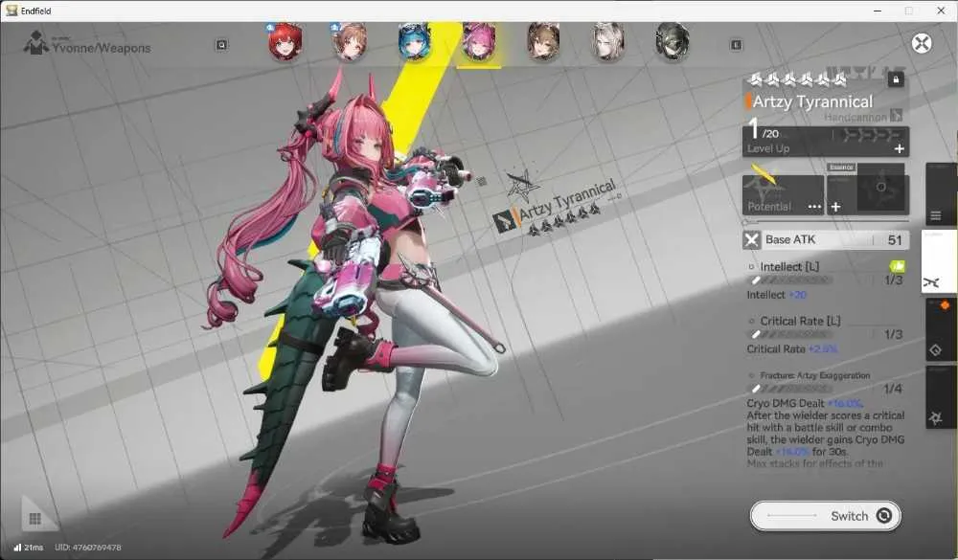Viewport: 958px width, 560px height.
Task: Click the Handcannon weapon type icon
Action: point(897,116)
